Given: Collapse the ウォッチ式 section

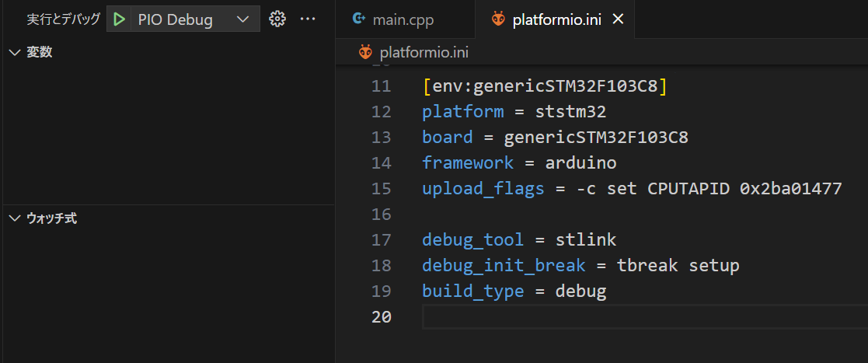Looking at the screenshot, I should 15,218.
